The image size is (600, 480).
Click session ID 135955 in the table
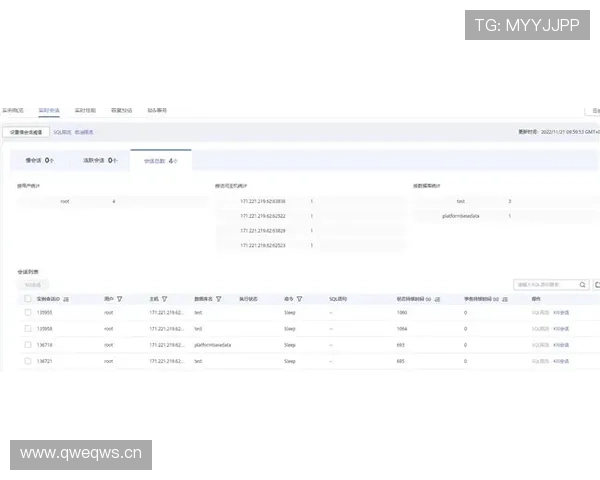click(44, 313)
